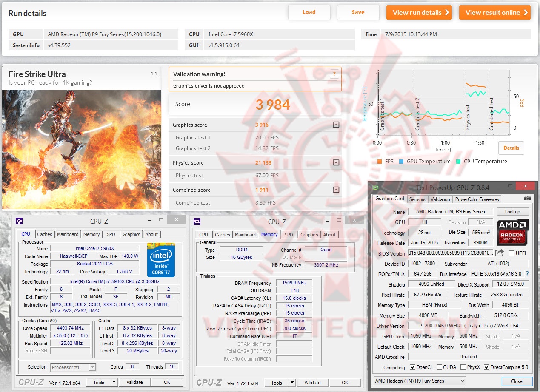This screenshot has width=540, height=392.
Task: Open the Graphics tab in the CPU-Z Memory window
Action: (x=309, y=235)
